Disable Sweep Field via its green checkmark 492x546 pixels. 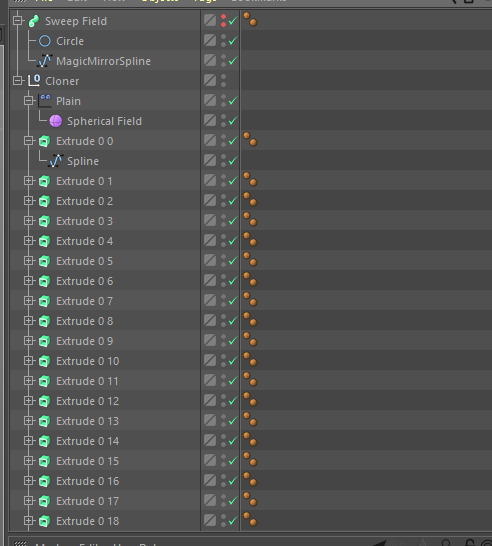(x=233, y=21)
